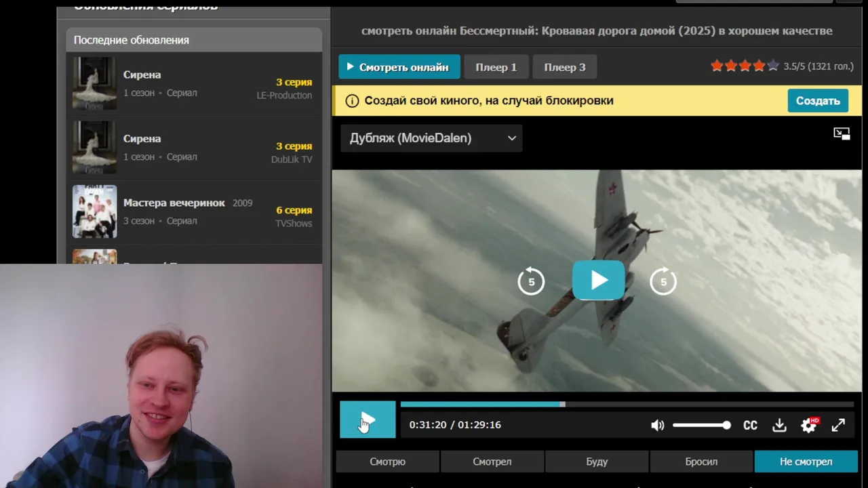Mark the film as Смотрю
This screenshot has height=488, width=868.
[x=387, y=462]
